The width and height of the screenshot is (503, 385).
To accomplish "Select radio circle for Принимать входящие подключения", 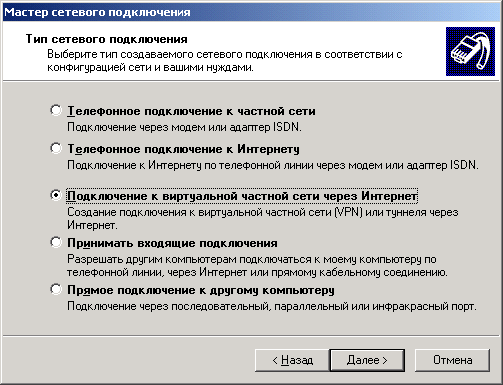I will (56, 242).
